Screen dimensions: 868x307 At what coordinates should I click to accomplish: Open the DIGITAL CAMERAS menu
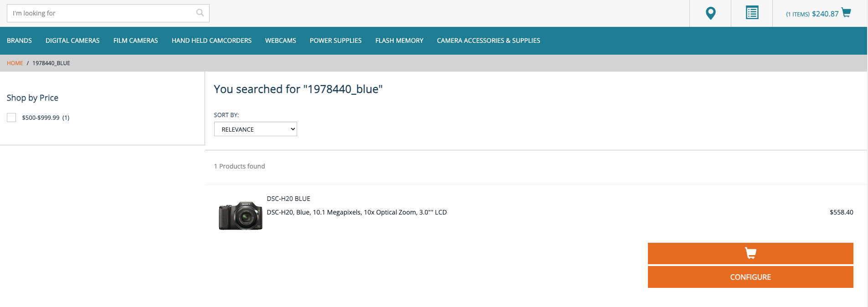tap(72, 41)
